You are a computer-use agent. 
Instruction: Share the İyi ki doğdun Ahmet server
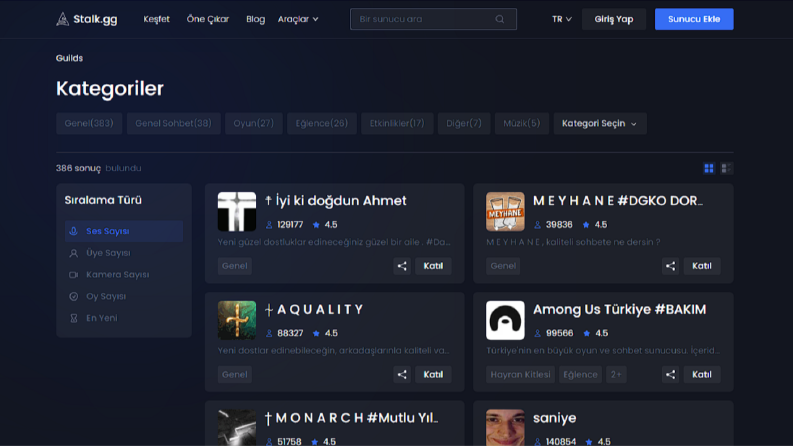point(402,266)
